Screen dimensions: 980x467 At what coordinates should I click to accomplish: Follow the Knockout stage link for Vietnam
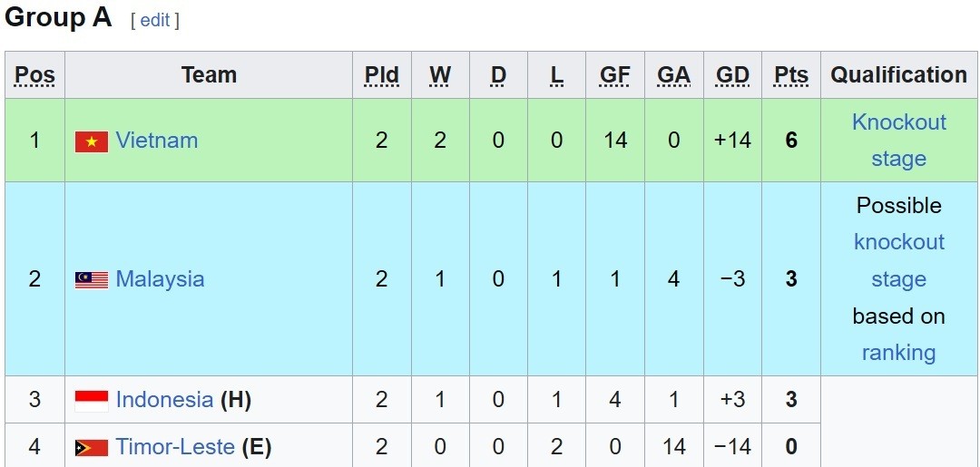coord(898,123)
